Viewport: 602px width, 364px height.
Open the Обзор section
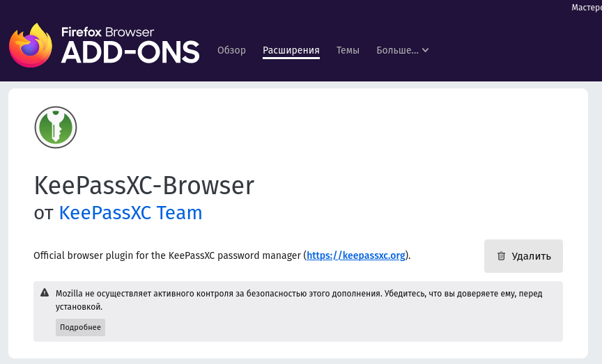[x=231, y=50]
